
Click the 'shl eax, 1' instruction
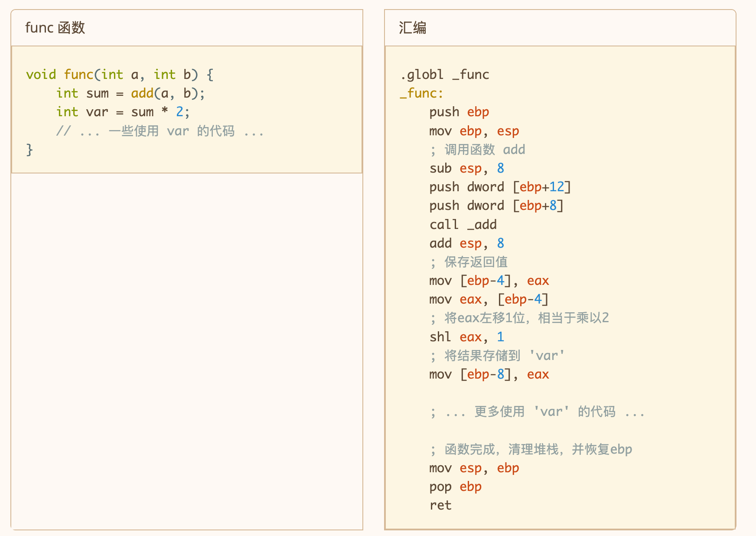tap(467, 337)
